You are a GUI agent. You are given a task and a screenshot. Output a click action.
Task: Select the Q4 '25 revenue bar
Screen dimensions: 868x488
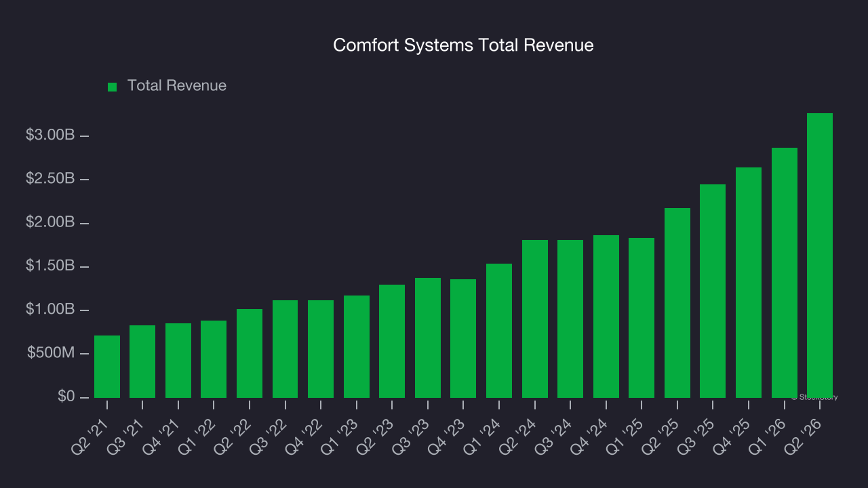[x=749, y=283]
